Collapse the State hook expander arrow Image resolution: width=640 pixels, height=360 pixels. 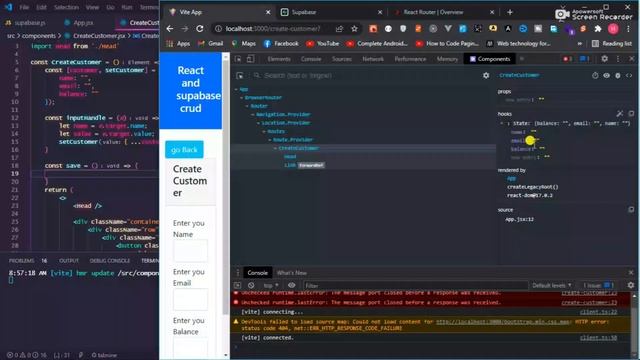[502, 123]
